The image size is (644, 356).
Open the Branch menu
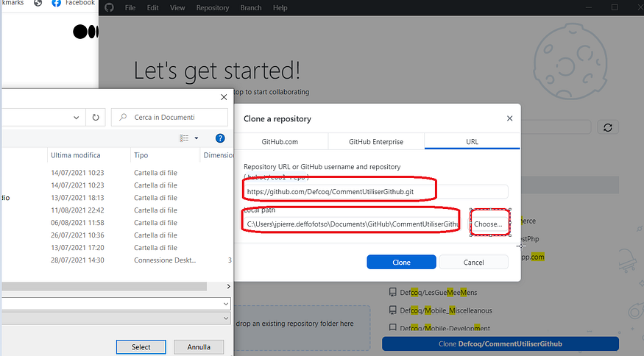click(251, 8)
